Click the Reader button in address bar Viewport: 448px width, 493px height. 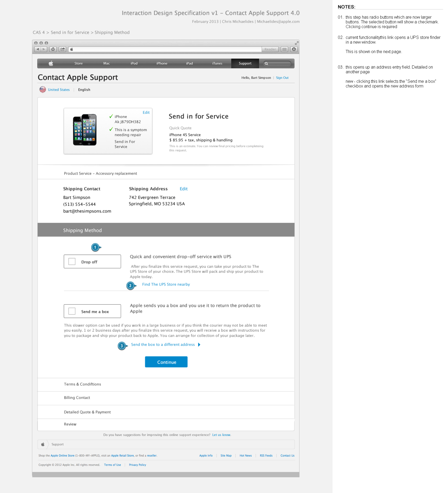pyautogui.click(x=270, y=49)
